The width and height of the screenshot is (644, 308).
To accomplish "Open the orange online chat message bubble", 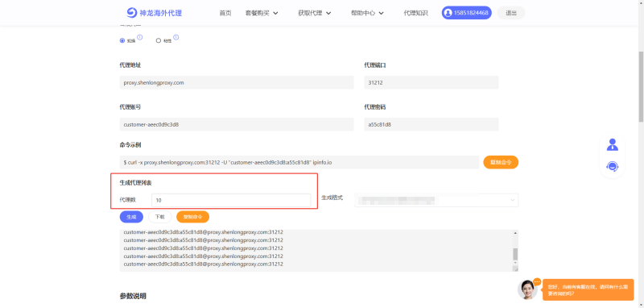I will 588,289.
